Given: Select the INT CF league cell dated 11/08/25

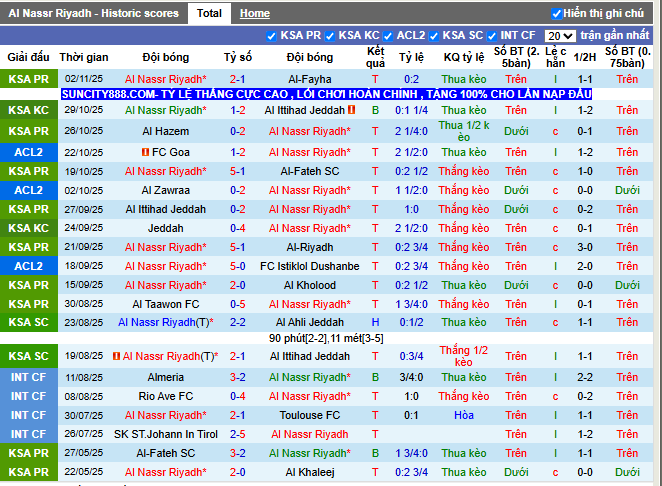Looking at the screenshot, I should (29, 377).
